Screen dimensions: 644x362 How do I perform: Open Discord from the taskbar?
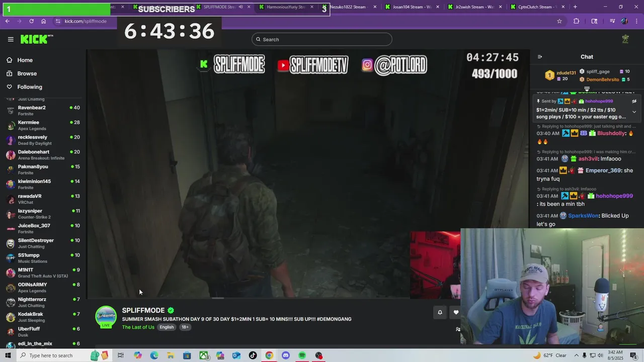286,355
